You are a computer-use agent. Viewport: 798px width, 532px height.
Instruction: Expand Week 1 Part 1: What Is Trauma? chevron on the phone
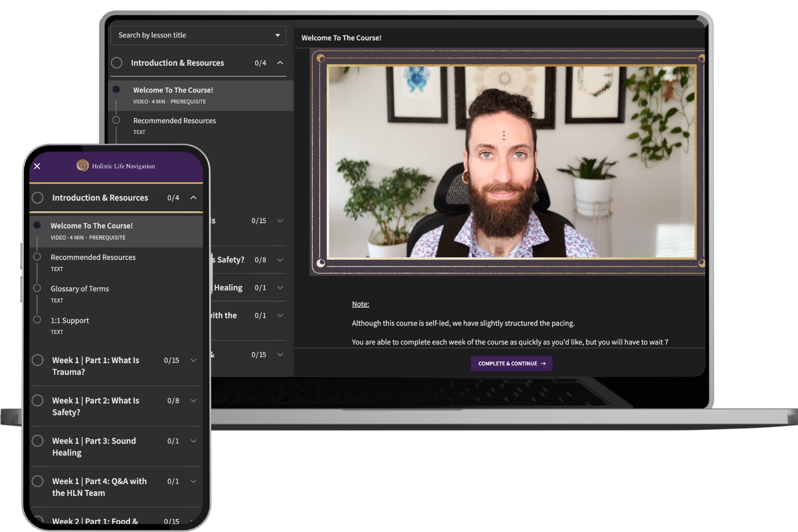coord(193,360)
